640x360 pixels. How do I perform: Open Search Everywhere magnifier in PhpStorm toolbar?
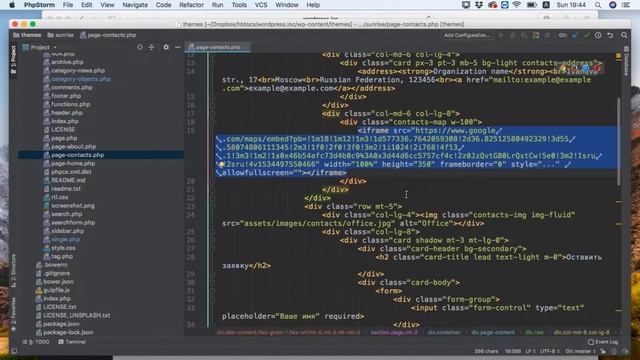624,36
